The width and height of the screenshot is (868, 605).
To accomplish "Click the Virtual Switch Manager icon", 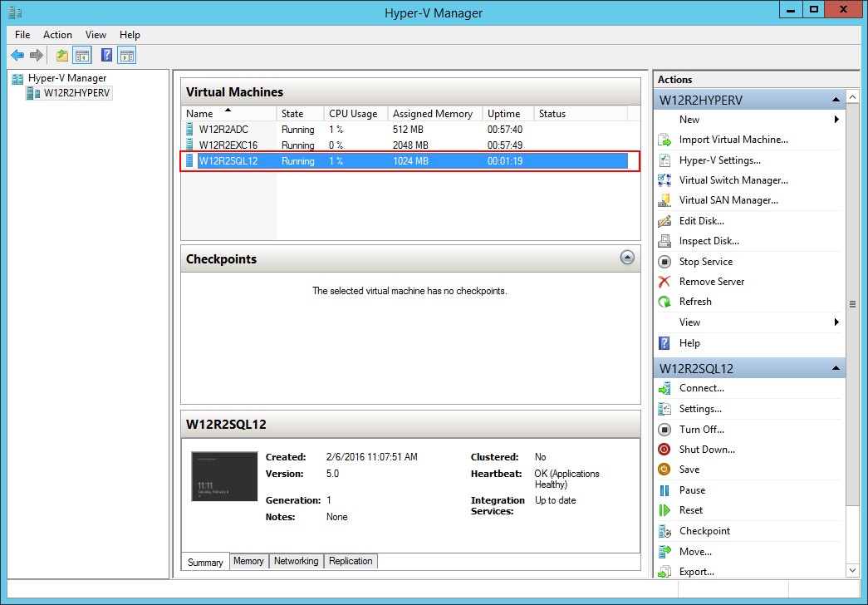I will pyautogui.click(x=664, y=180).
